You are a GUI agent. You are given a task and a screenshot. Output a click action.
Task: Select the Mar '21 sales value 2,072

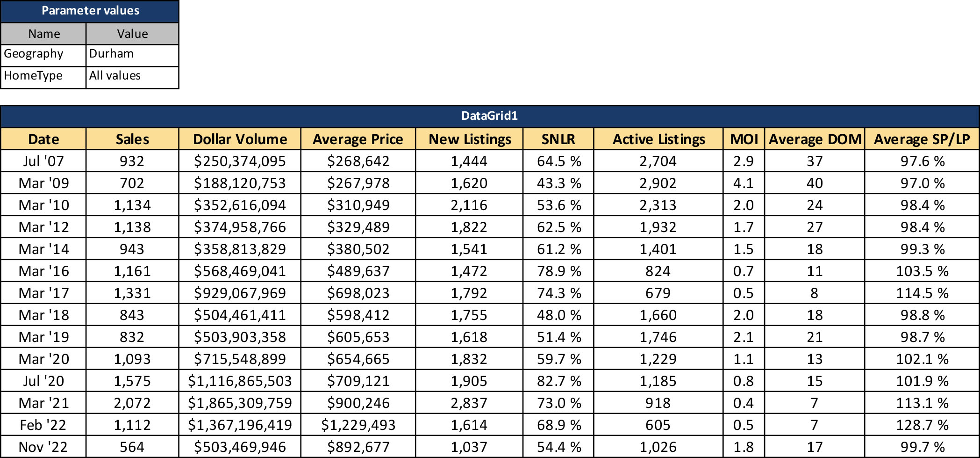pos(132,403)
